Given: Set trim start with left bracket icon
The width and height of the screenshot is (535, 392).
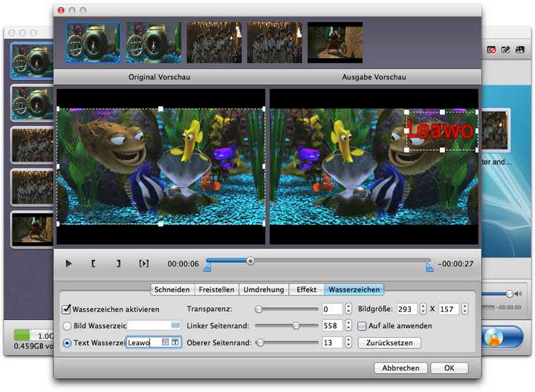Looking at the screenshot, I should point(94,264).
